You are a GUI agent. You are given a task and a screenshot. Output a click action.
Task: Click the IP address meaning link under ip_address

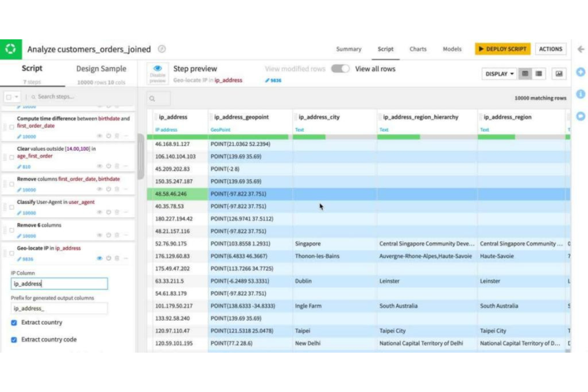click(166, 130)
